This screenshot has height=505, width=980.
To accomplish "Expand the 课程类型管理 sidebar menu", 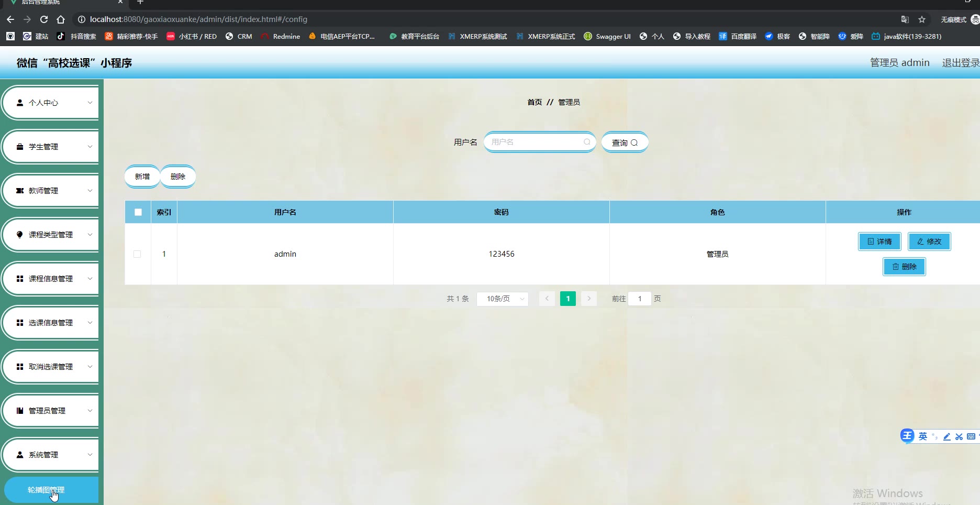I will (51, 235).
